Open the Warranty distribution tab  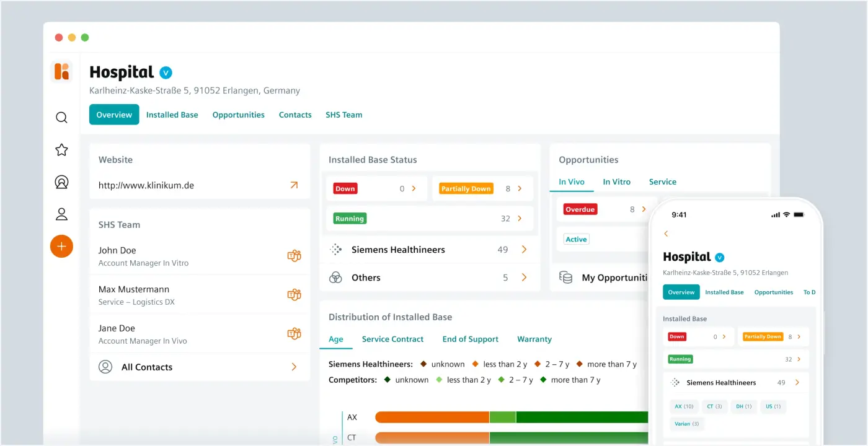(x=534, y=339)
